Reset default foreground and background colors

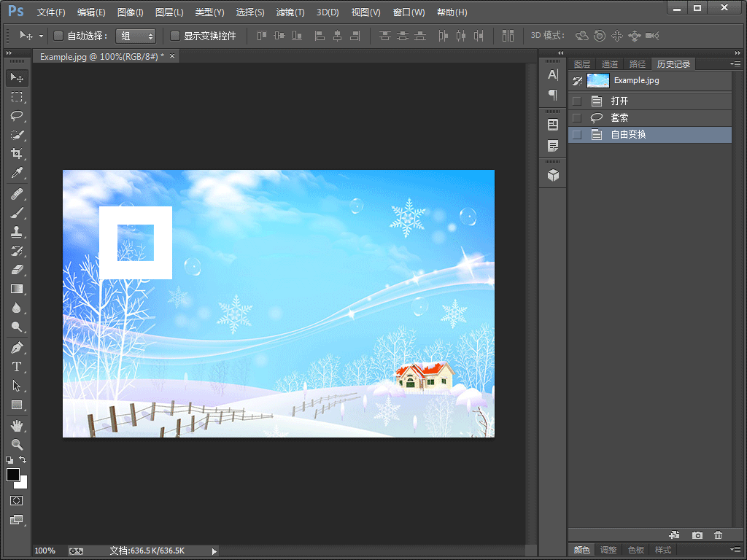(9, 460)
